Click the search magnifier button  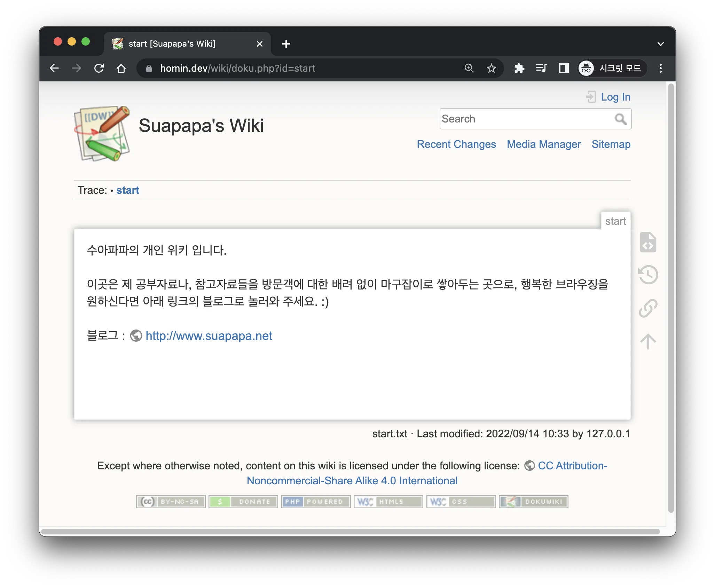pos(621,119)
